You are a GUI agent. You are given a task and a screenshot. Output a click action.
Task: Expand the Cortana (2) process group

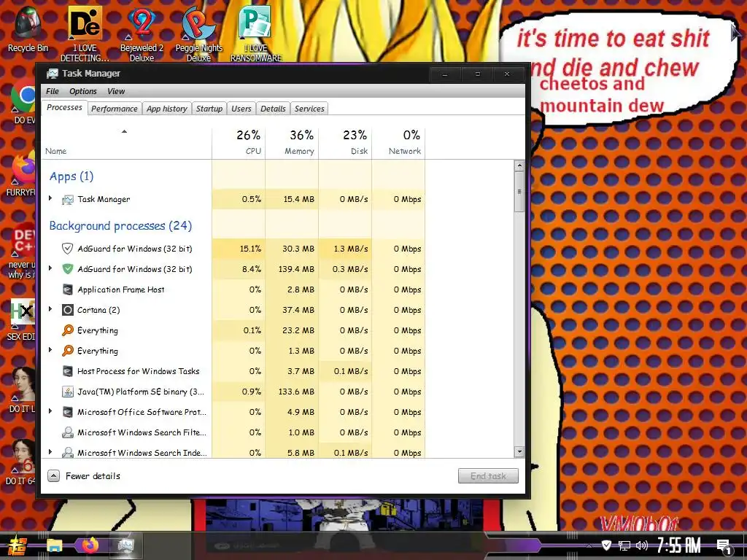[50, 309]
